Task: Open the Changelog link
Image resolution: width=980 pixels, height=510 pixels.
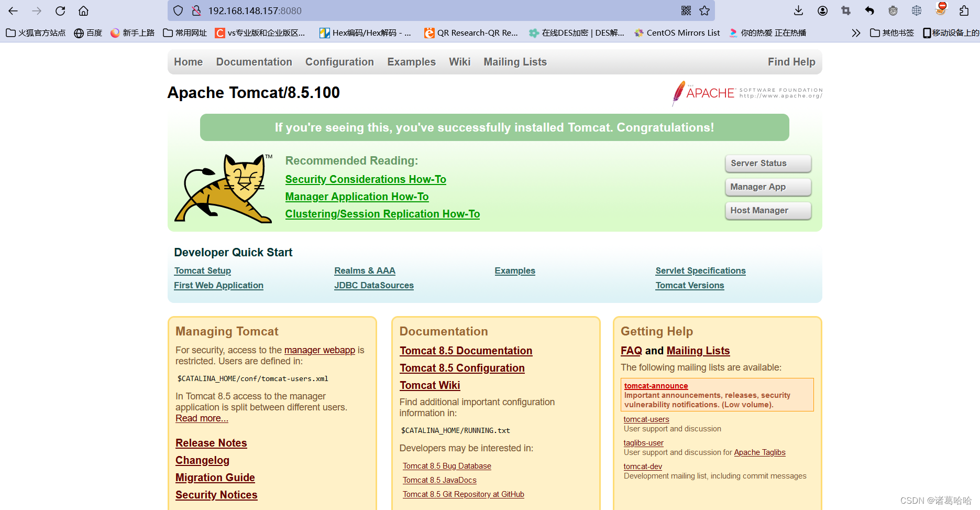Action: [x=202, y=460]
